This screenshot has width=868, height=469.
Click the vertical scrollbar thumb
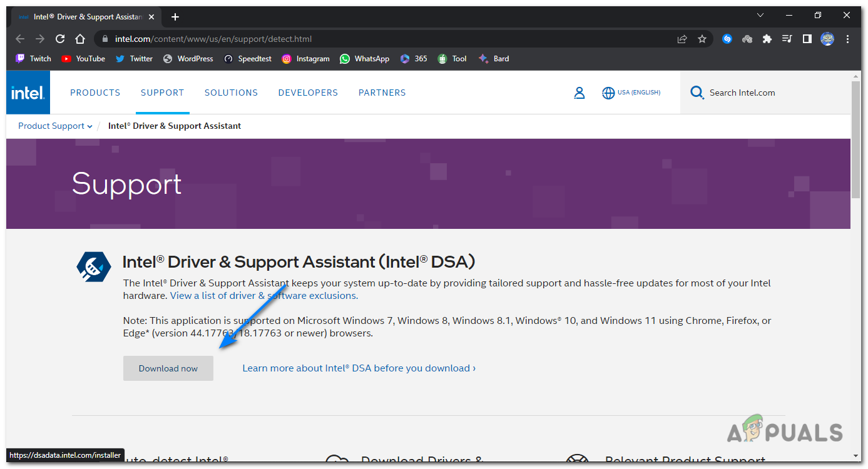coord(856,139)
